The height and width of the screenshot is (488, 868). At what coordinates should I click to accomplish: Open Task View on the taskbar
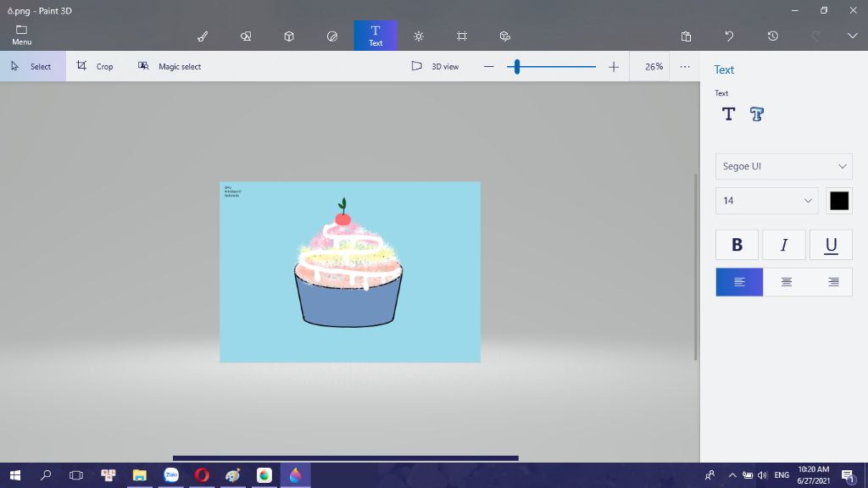76,475
